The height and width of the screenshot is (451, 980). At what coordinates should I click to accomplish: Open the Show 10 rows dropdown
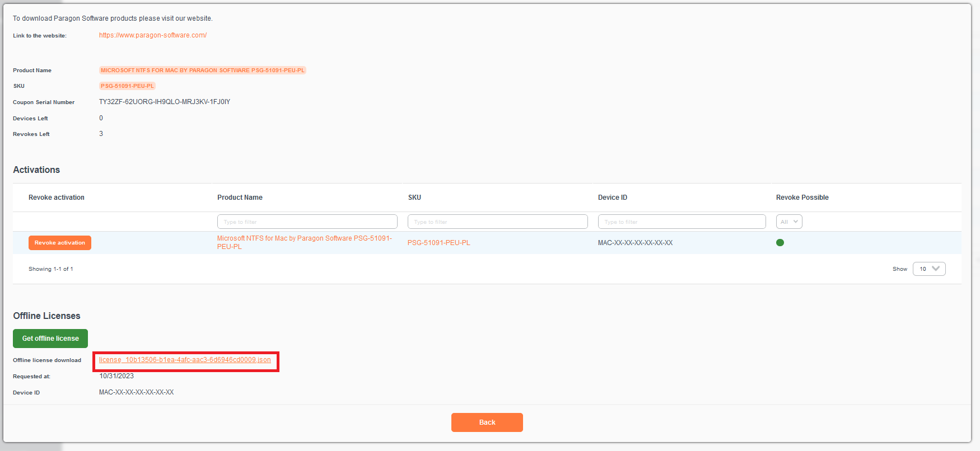coord(928,269)
